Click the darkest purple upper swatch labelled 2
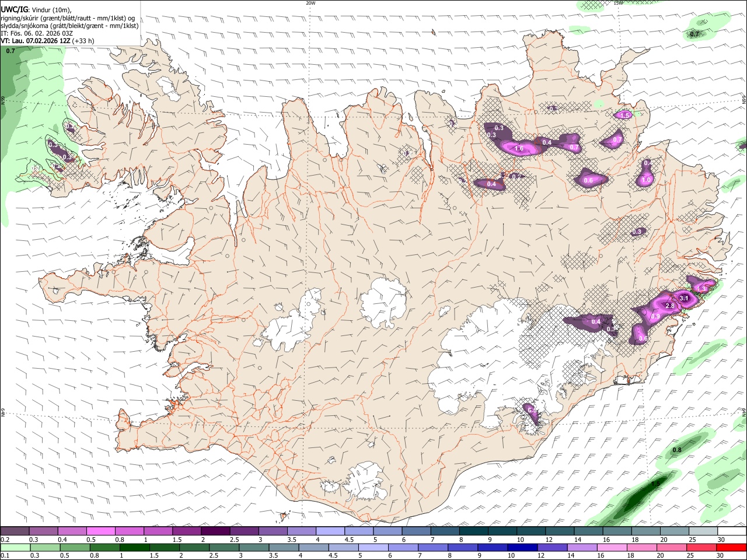 (x=215, y=531)
